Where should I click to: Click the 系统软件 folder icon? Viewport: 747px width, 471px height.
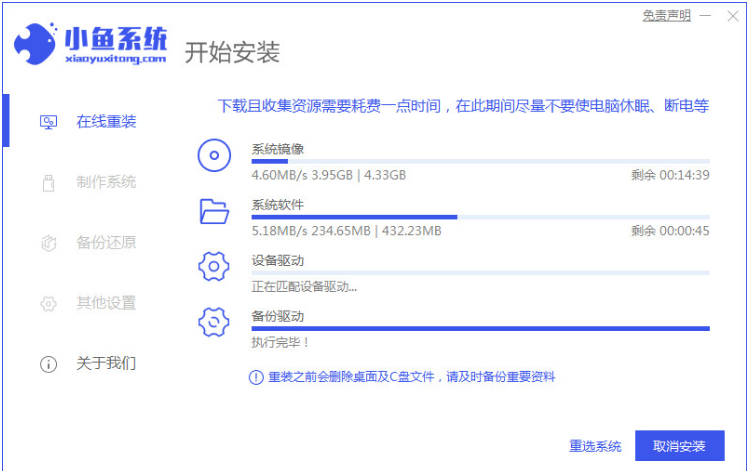coord(214,211)
